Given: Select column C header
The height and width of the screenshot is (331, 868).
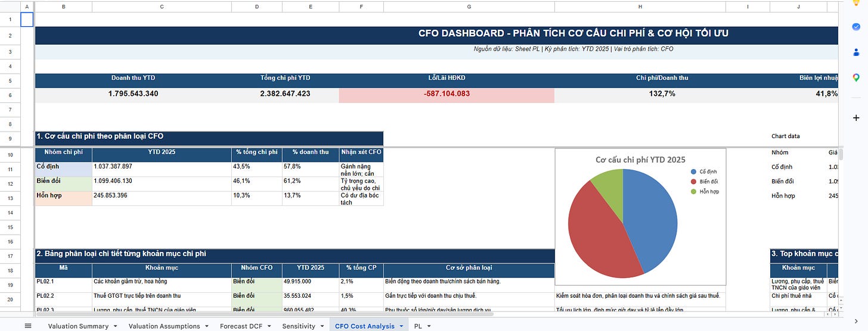Looking at the screenshot, I should click(x=162, y=6).
